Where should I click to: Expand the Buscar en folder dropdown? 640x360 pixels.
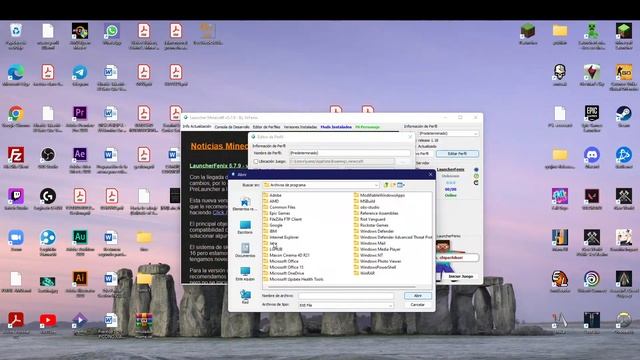coord(376,185)
